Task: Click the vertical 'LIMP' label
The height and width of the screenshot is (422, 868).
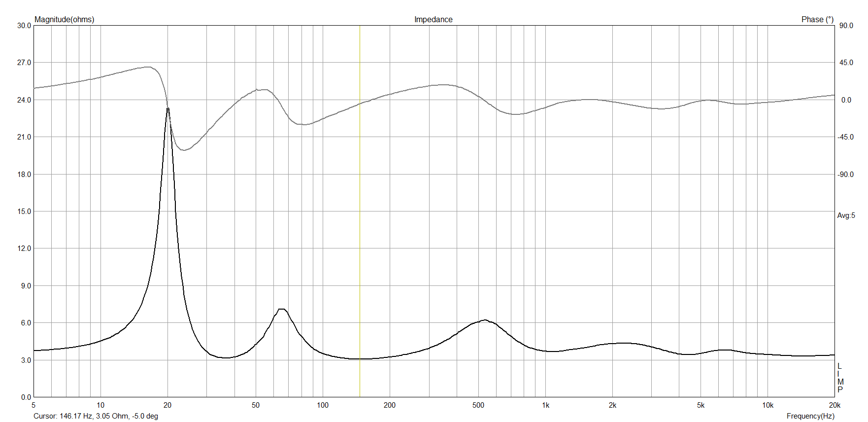Action: [x=840, y=378]
